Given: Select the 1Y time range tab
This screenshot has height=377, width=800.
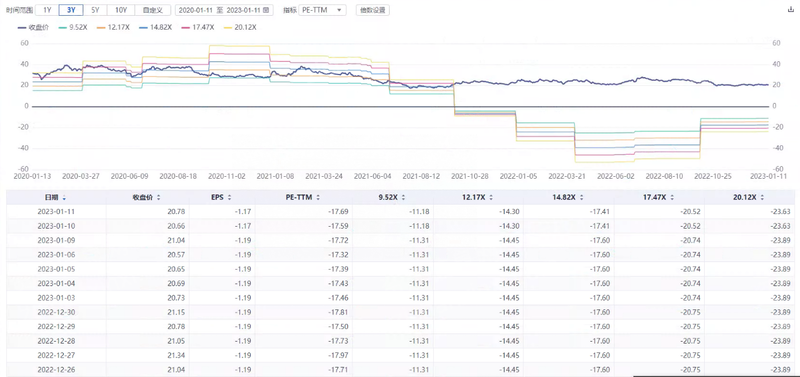Looking at the screenshot, I should point(47,10).
